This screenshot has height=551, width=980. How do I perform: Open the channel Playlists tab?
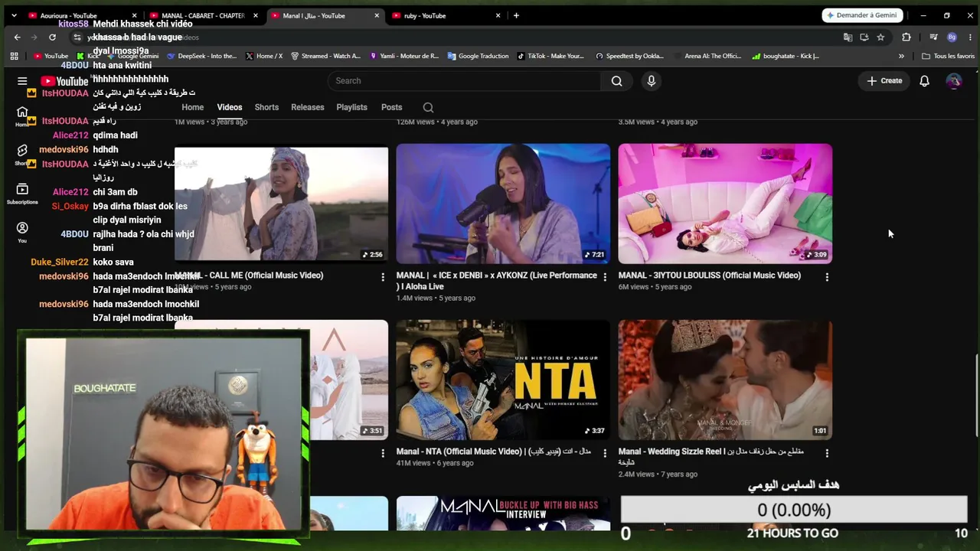point(352,108)
